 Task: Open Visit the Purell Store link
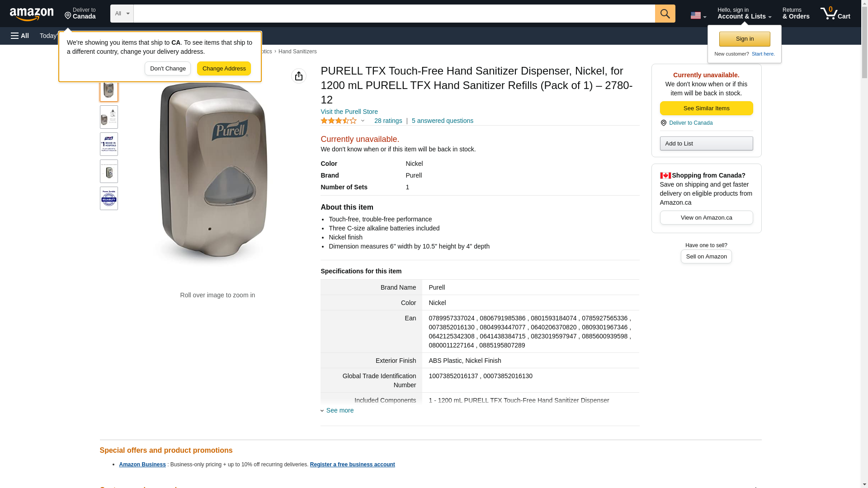pyautogui.click(x=349, y=112)
